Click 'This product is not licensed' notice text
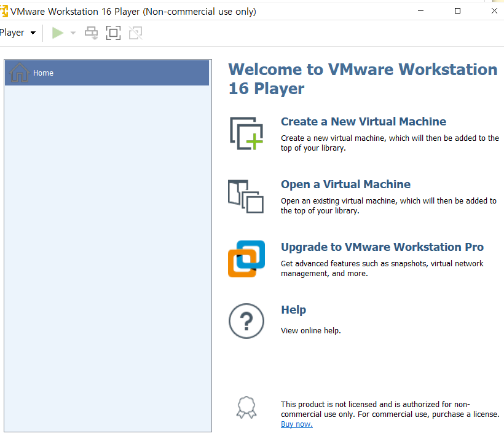504x444 pixels. (390, 410)
